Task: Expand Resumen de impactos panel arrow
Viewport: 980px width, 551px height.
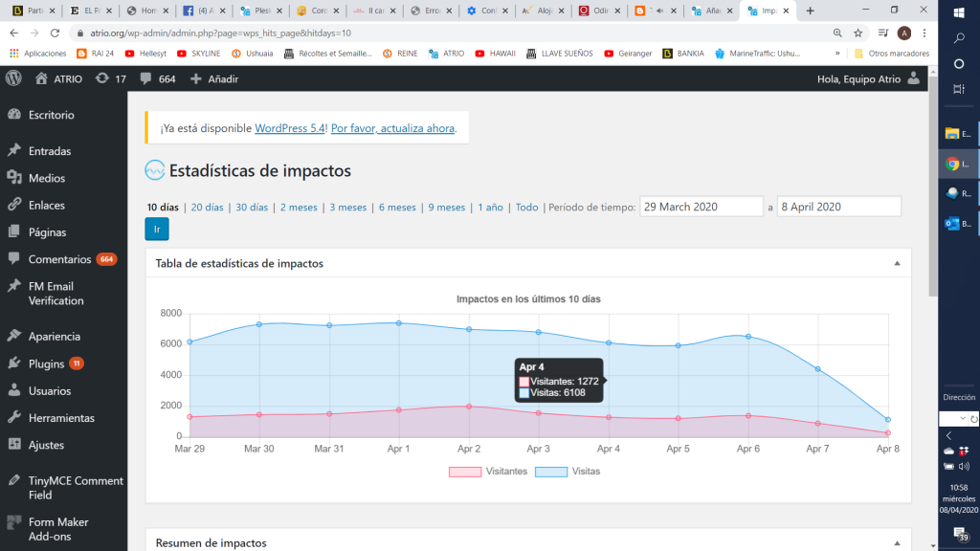Action: pyautogui.click(x=897, y=542)
